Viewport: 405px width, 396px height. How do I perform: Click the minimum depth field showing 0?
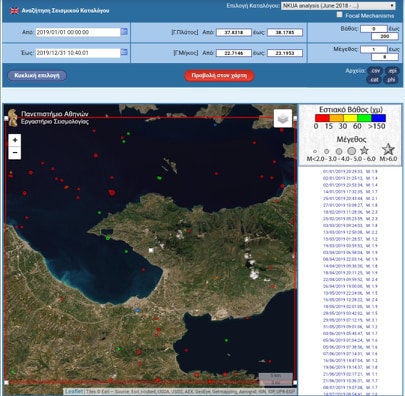(374, 29)
